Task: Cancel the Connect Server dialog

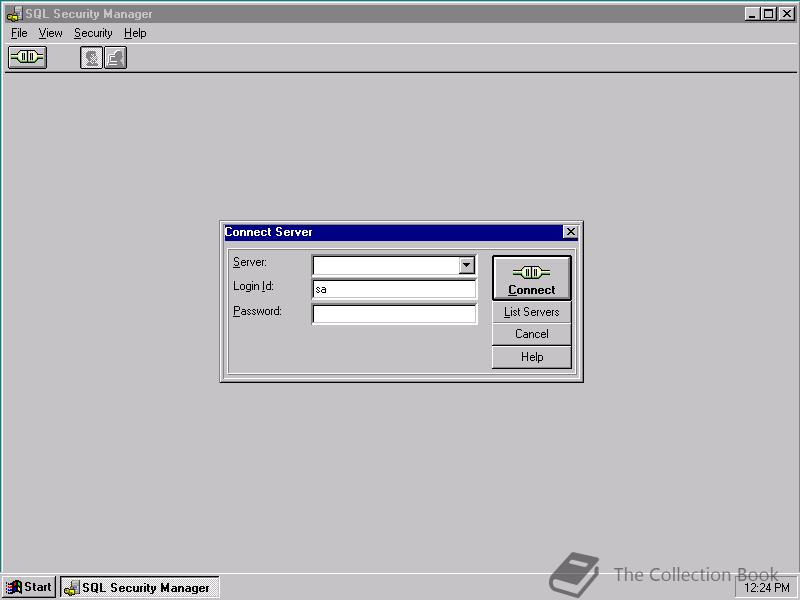Action: click(532, 334)
